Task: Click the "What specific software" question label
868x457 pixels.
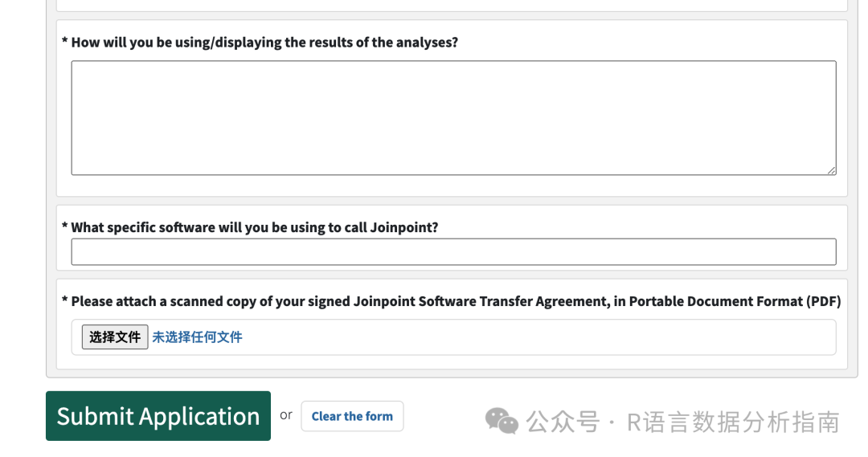Action: point(255,227)
